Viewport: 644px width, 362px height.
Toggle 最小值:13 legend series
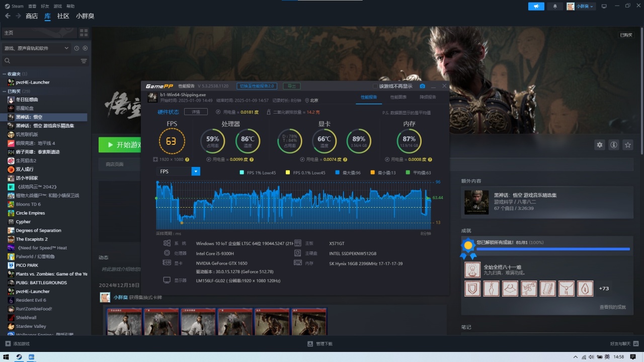click(383, 173)
